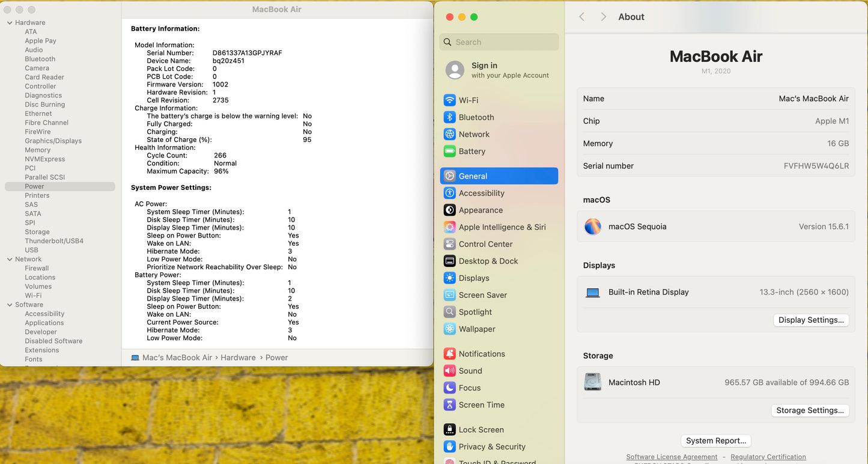The height and width of the screenshot is (464, 868).
Task: Click the Storage Settings button
Action: tap(810, 411)
